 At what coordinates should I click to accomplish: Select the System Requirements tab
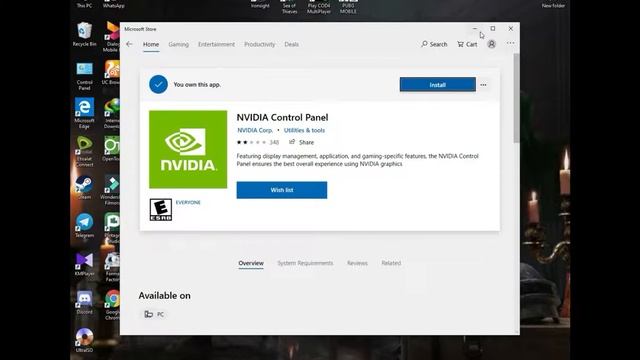(305, 263)
